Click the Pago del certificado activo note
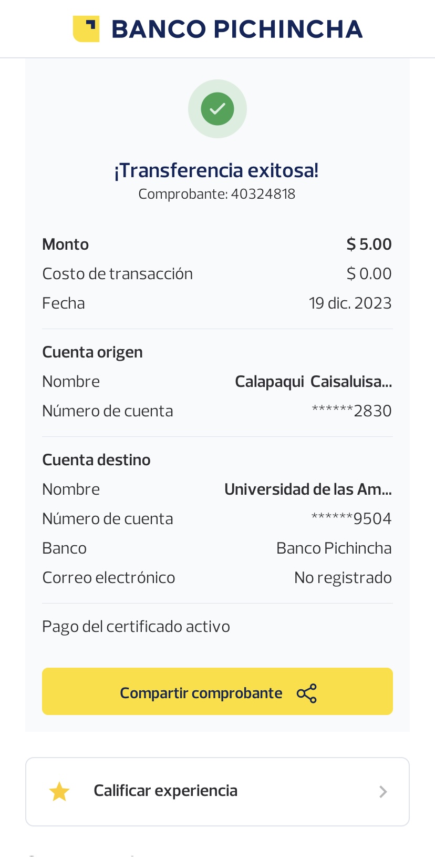Screen dimensions: 435x868 (136, 627)
